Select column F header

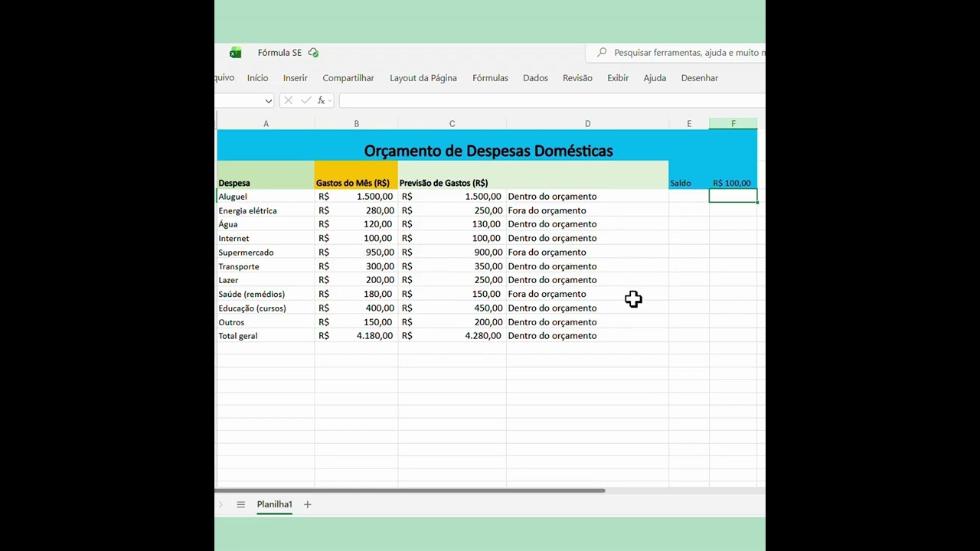tap(733, 123)
